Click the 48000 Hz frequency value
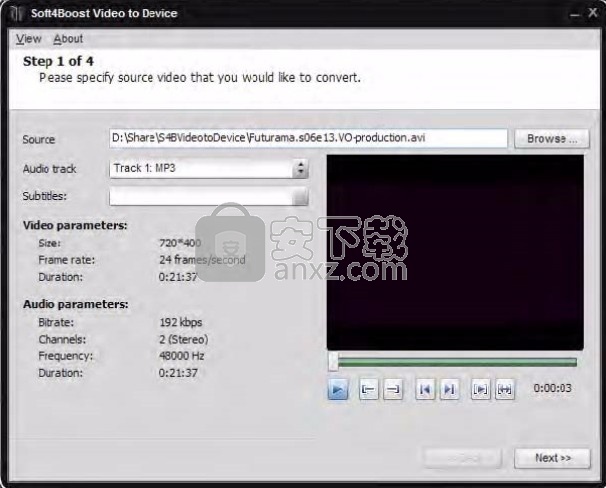The width and height of the screenshot is (606, 488). tap(181, 356)
